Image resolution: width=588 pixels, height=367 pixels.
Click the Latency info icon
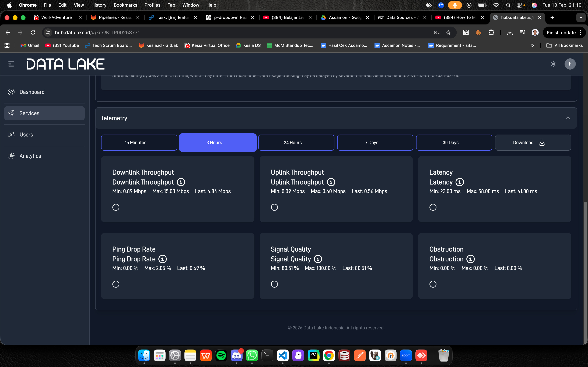[460, 182]
